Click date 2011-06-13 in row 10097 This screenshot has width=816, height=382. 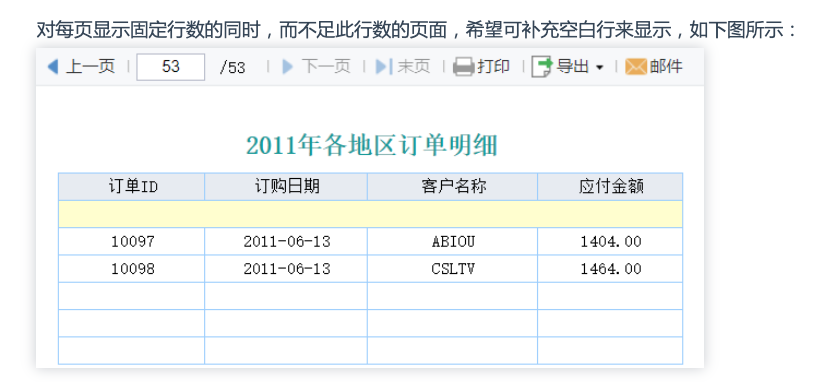coord(286,241)
